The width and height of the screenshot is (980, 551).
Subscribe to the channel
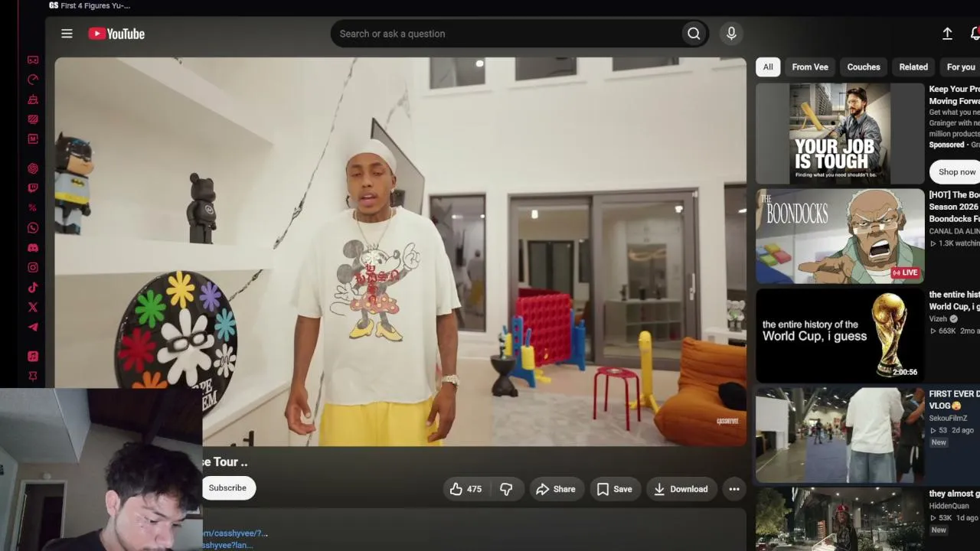tap(227, 488)
